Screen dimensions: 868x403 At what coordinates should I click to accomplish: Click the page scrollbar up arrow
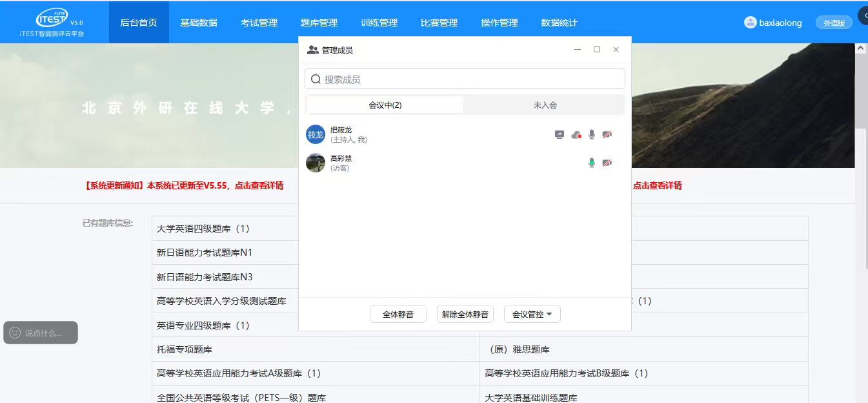(x=860, y=48)
